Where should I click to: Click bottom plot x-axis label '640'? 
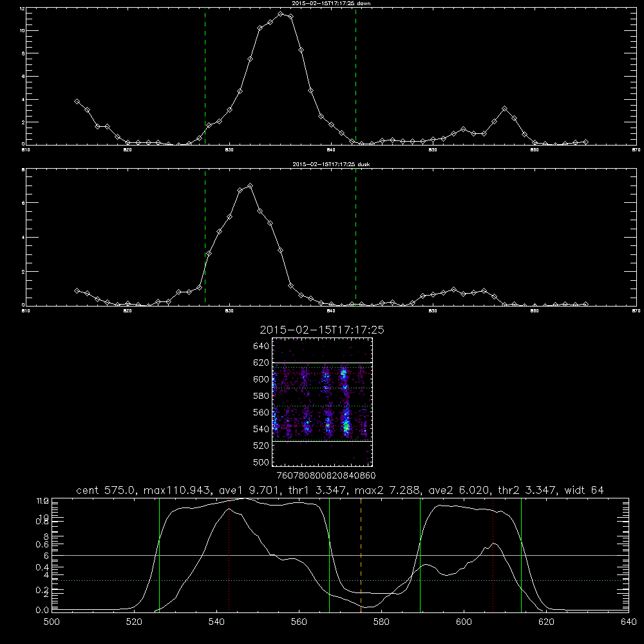coord(629,622)
